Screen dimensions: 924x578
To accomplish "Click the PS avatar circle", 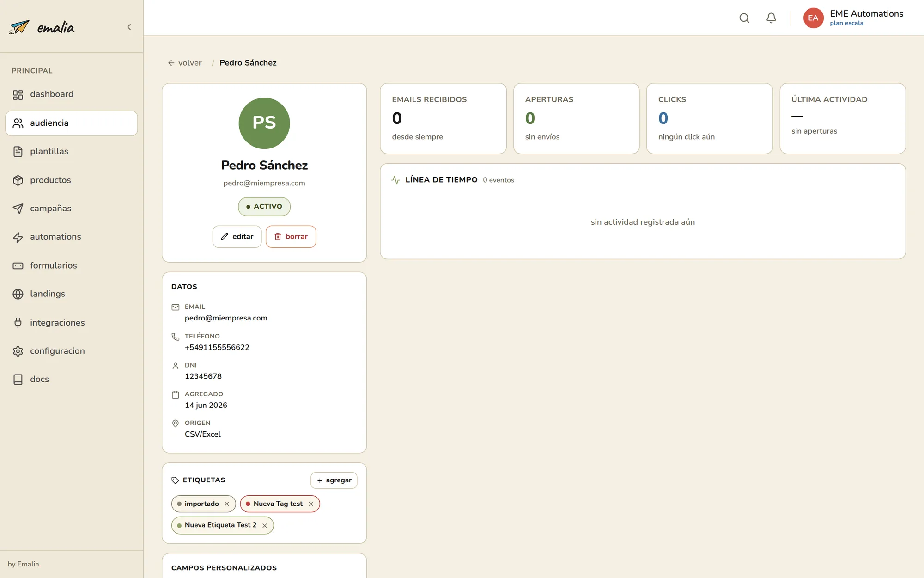I will pyautogui.click(x=264, y=123).
